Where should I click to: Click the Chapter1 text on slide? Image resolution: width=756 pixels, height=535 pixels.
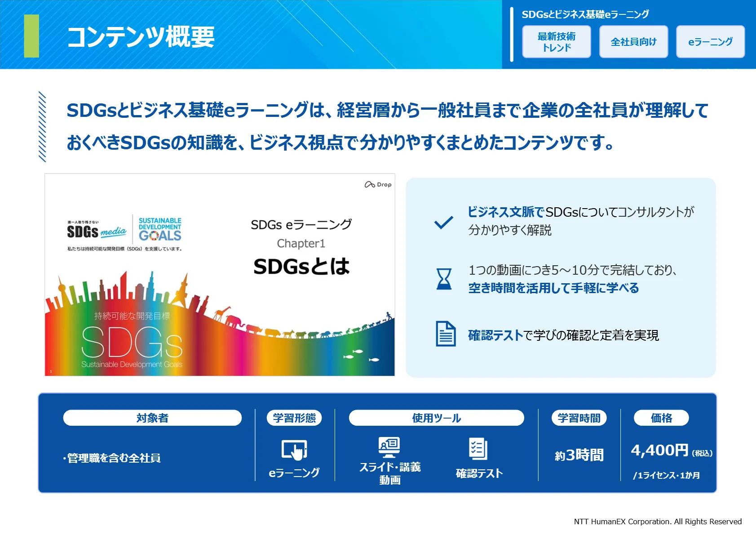coord(301,243)
